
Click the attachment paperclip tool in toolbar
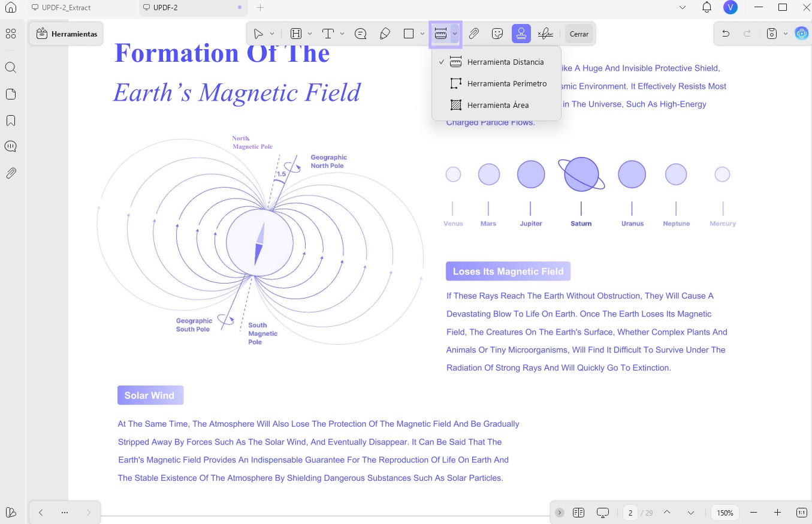[473, 34]
